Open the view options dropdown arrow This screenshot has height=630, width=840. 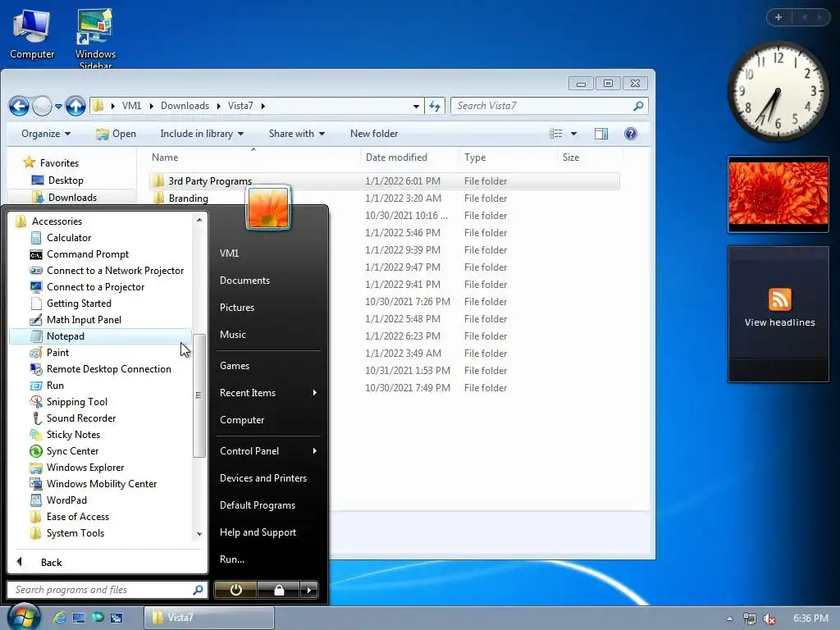(x=573, y=134)
